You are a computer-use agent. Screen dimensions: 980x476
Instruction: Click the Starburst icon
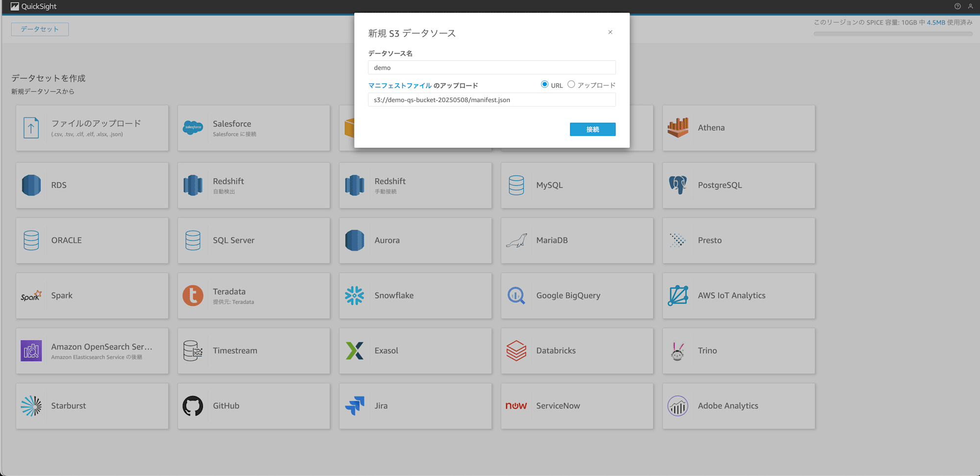pos(31,406)
